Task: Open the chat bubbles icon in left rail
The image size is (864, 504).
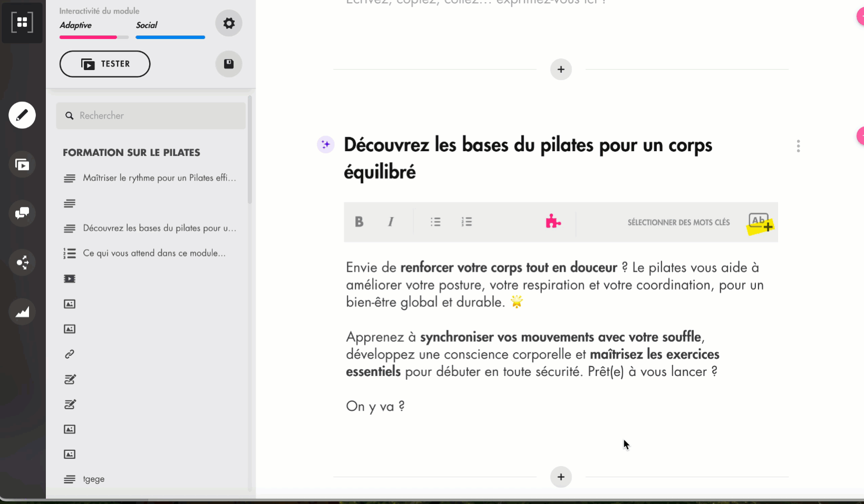Action: [x=22, y=213]
